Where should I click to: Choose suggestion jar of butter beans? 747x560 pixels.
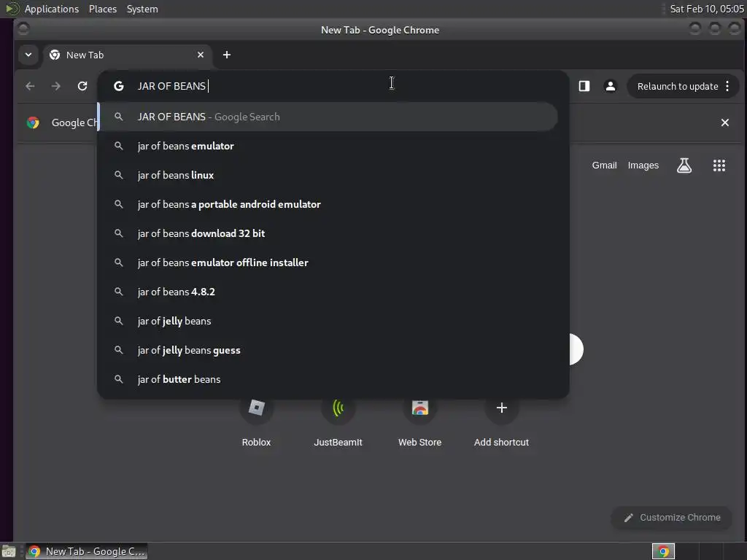tap(328, 379)
